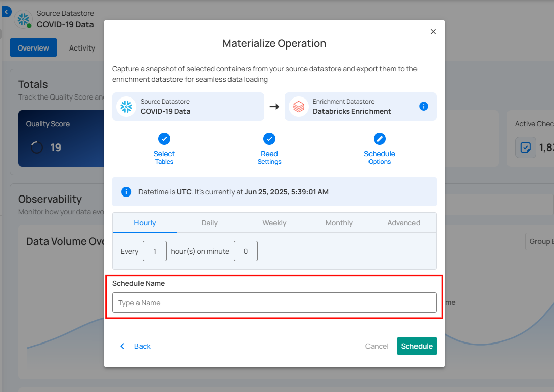Viewport: 554px width, 392px height.
Task: Switch to the Daily schedule tab
Action: [x=209, y=223]
